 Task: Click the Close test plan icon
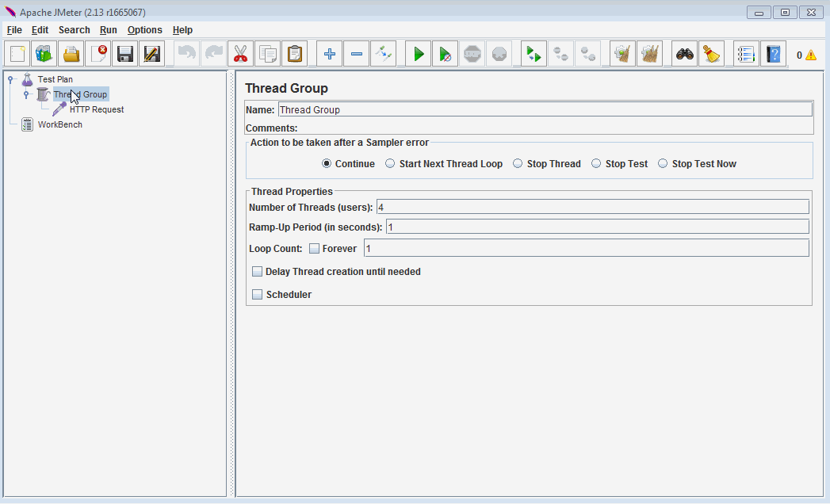pyautogui.click(x=98, y=54)
